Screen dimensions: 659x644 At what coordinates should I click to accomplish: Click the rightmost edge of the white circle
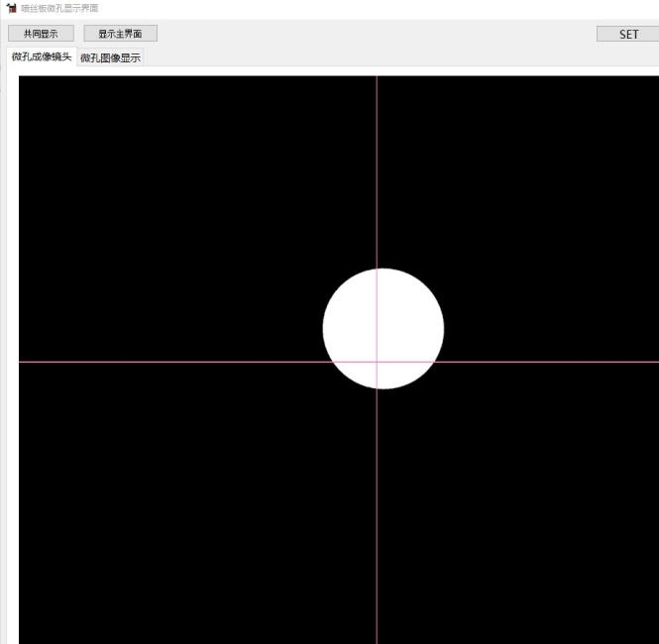click(442, 328)
